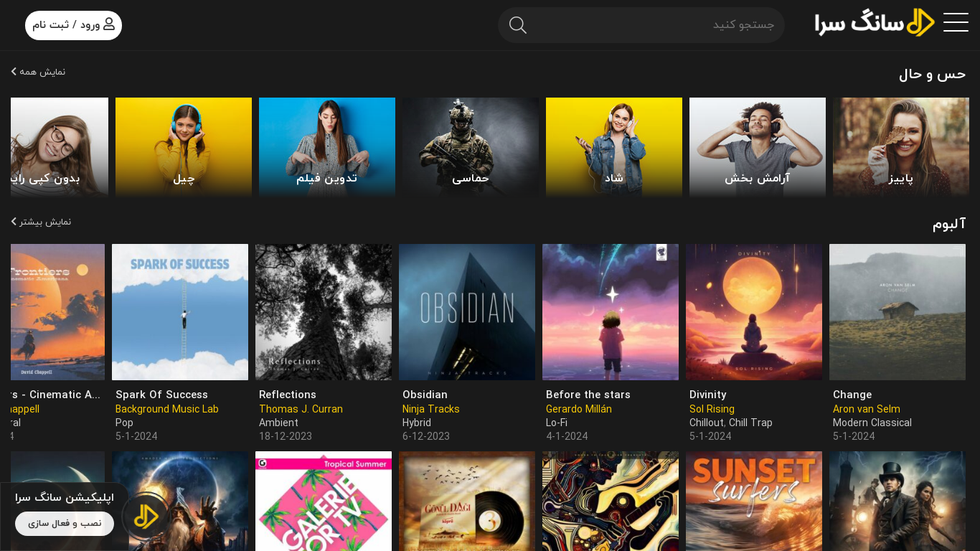The height and width of the screenshot is (551, 980).
Task: Click the نصب و فعال سازی install button
Action: (x=65, y=524)
